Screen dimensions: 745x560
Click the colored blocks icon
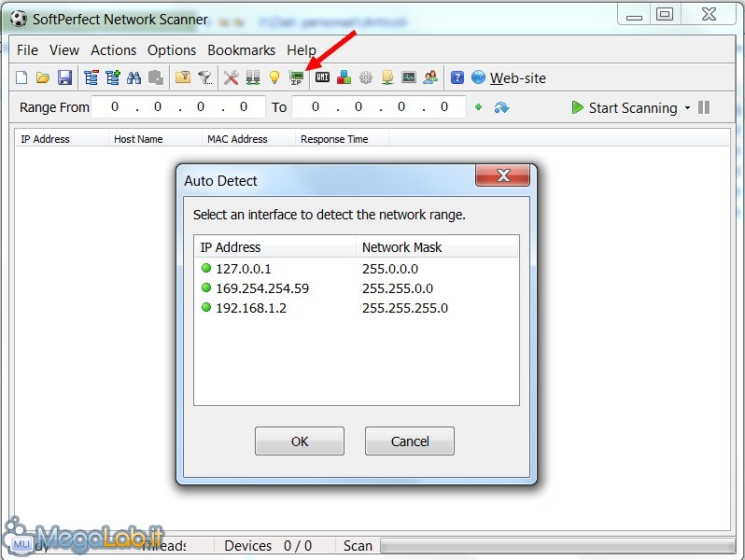(x=344, y=77)
